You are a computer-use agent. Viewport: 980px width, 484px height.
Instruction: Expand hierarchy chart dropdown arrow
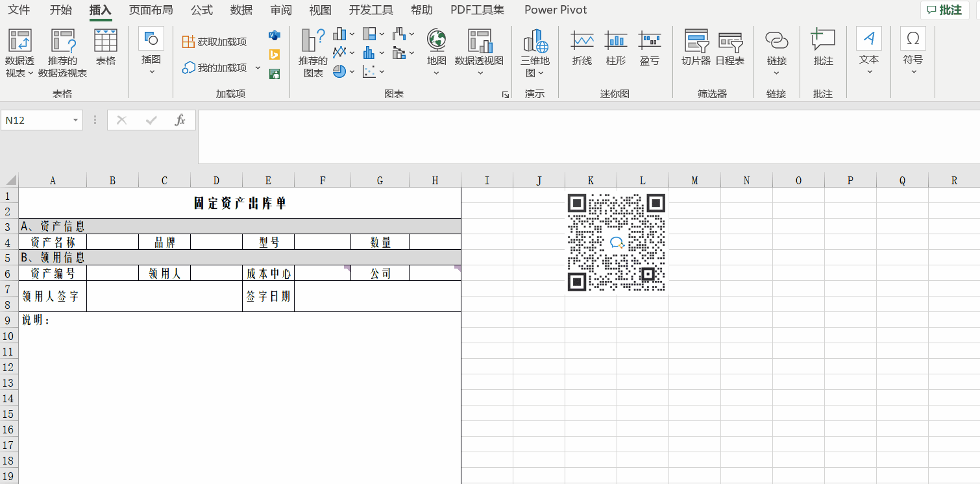pos(382,34)
